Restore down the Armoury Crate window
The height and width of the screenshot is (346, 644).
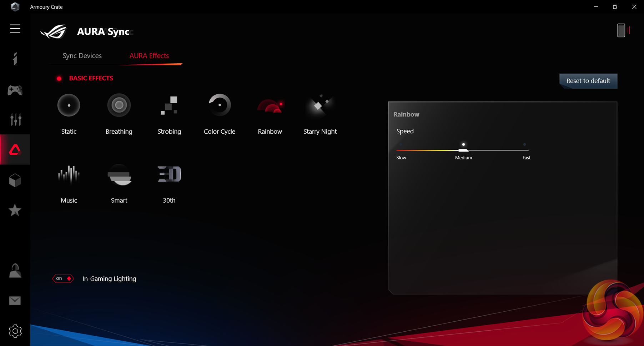tap(615, 7)
